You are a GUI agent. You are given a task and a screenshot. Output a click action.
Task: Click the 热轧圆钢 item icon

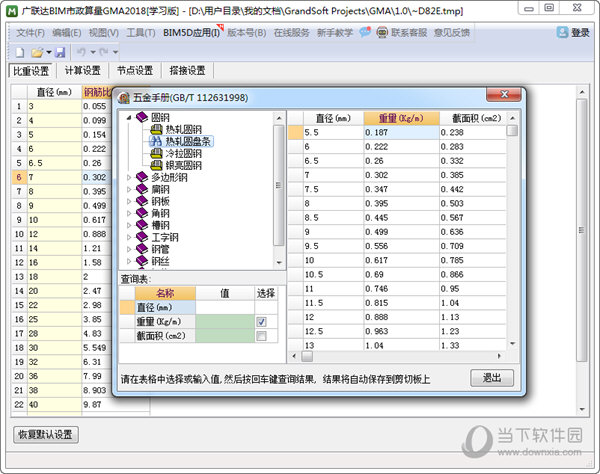tap(157, 129)
